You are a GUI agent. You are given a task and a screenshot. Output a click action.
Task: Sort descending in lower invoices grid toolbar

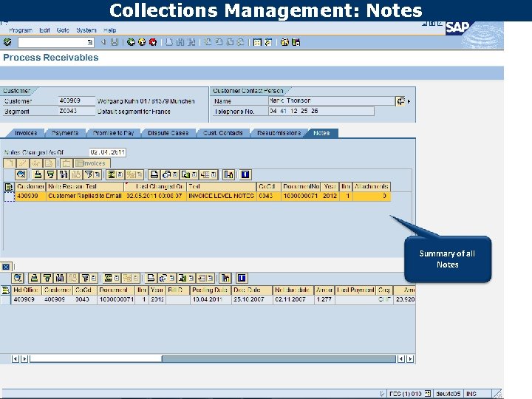(x=47, y=279)
